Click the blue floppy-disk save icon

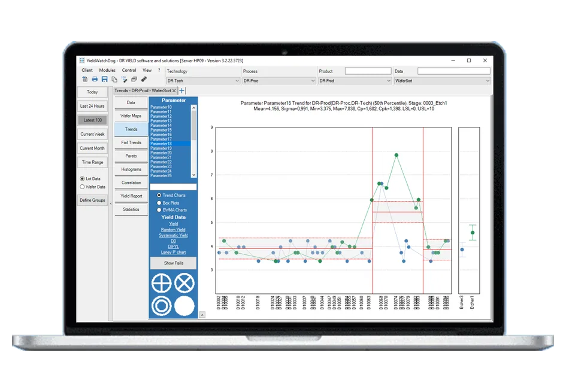[x=104, y=79]
